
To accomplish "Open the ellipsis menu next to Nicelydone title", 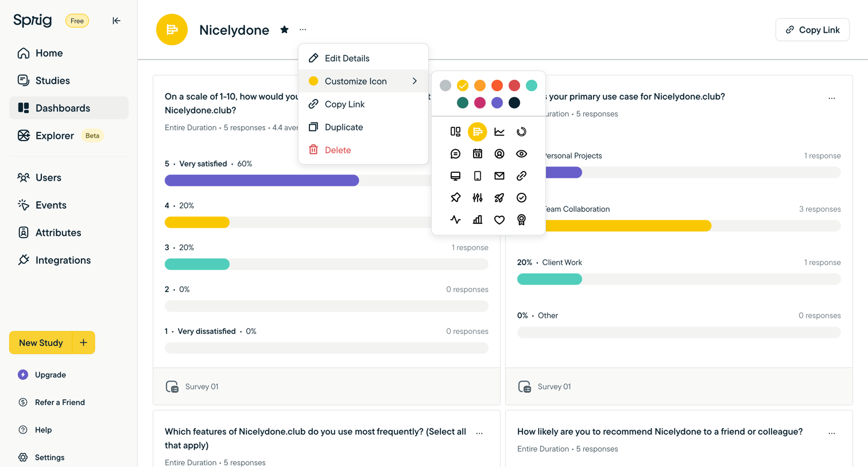I will pyautogui.click(x=303, y=30).
